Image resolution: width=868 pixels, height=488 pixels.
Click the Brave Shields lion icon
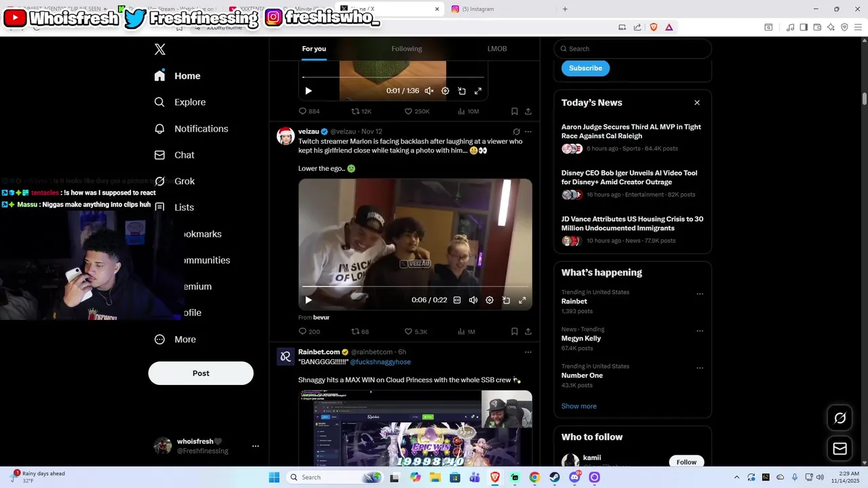point(654,27)
